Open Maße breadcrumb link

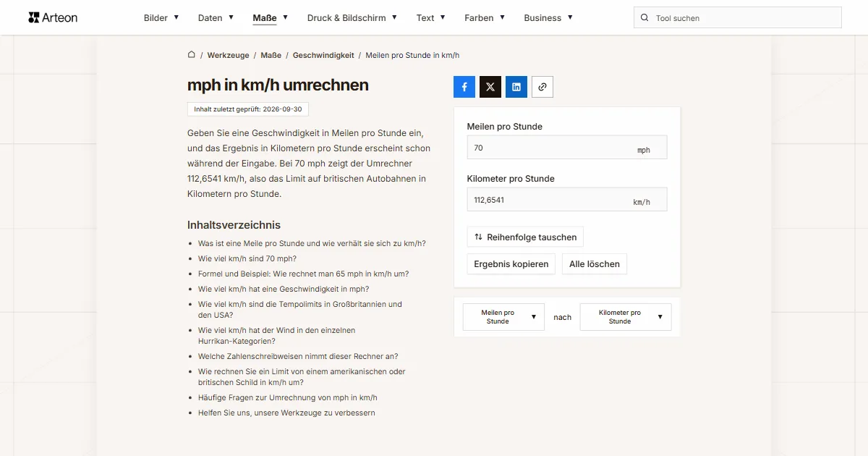pos(271,55)
